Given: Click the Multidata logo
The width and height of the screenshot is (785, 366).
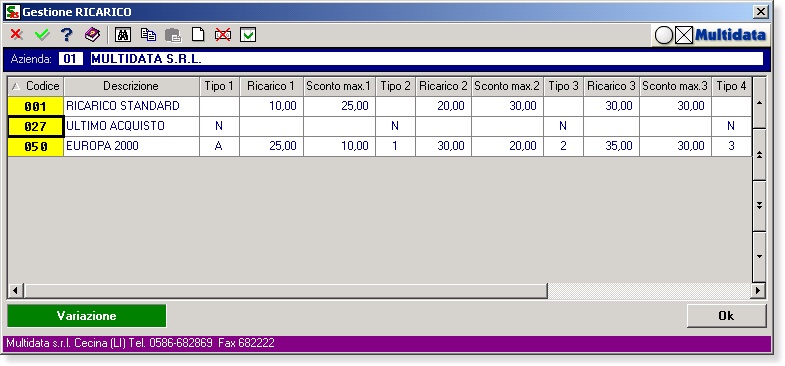Looking at the screenshot, I should coord(710,35).
